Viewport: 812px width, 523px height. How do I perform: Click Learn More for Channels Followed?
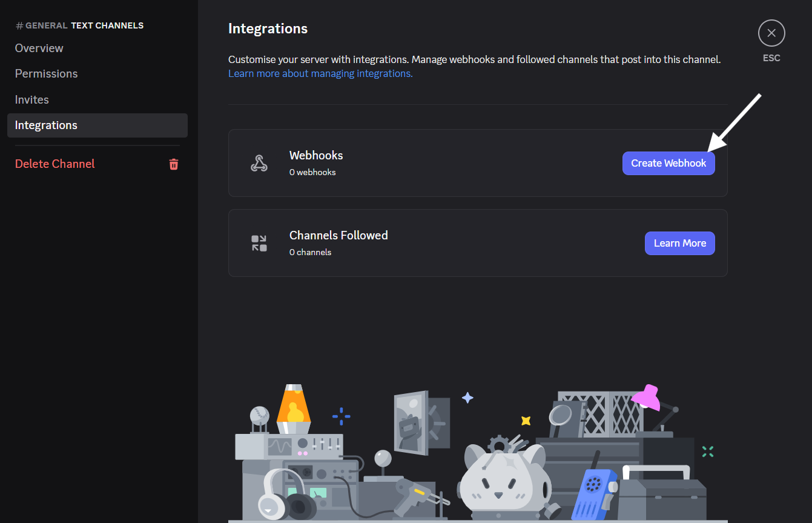679,242
